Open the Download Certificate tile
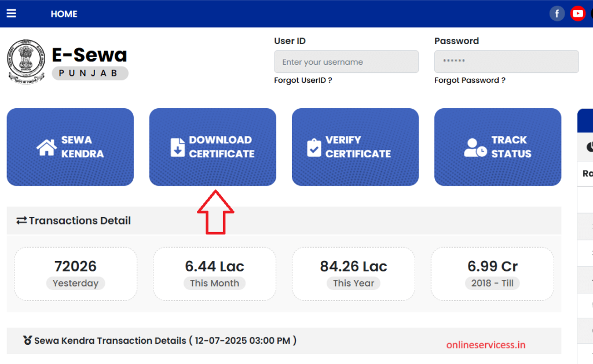The image size is (593, 364). pos(213,147)
